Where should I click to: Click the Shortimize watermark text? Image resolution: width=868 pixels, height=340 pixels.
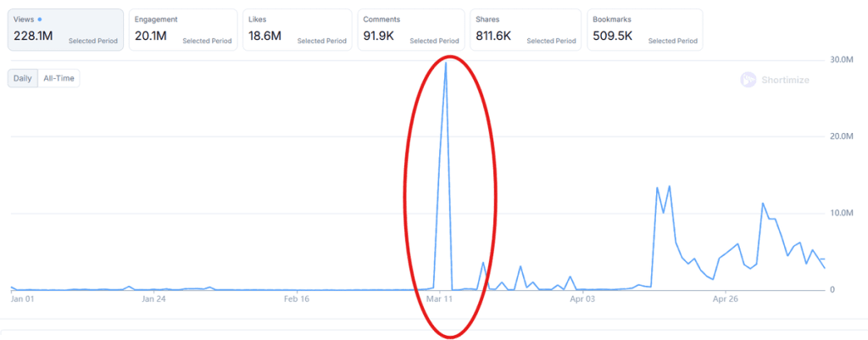point(785,80)
